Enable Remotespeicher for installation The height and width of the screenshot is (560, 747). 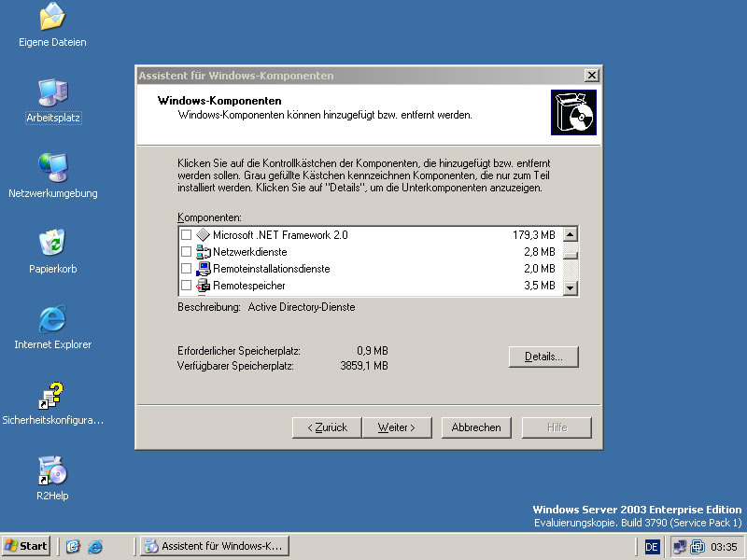[186, 285]
